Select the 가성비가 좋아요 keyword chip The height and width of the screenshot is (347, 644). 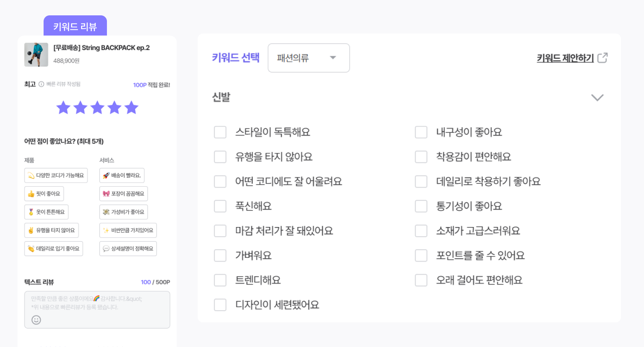[x=123, y=212]
